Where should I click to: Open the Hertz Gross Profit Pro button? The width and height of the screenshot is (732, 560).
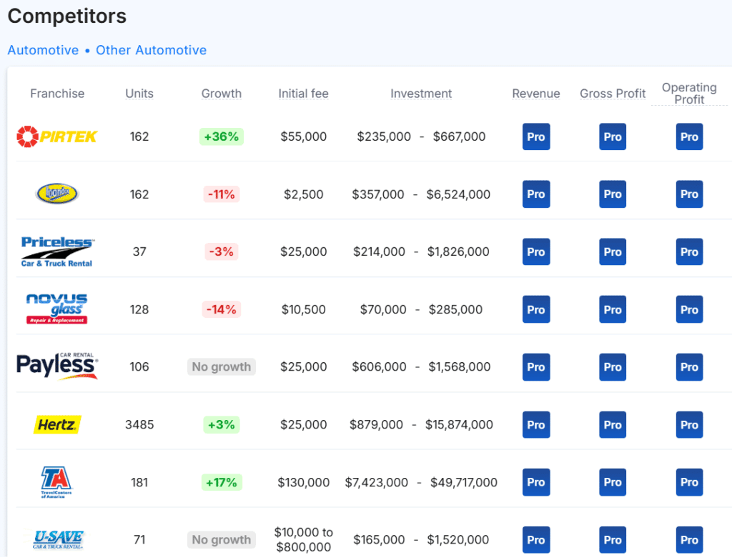pyautogui.click(x=613, y=425)
